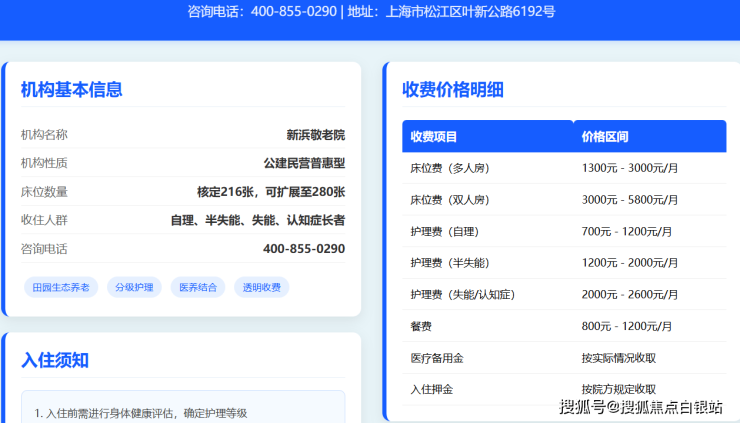Click the 机构基本信息 heading
Viewport: 740px width, 423px height.
tap(71, 89)
